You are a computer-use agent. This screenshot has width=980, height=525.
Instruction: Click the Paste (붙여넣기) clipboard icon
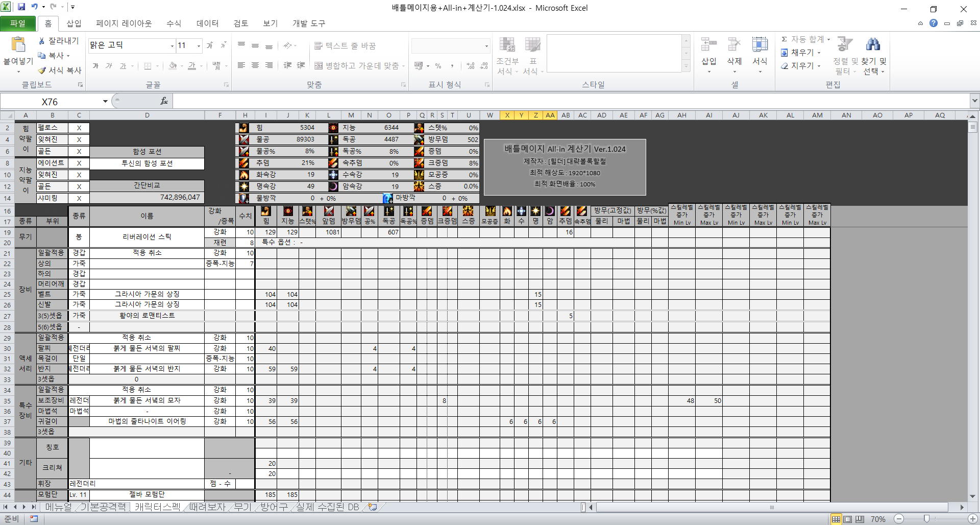pos(18,45)
